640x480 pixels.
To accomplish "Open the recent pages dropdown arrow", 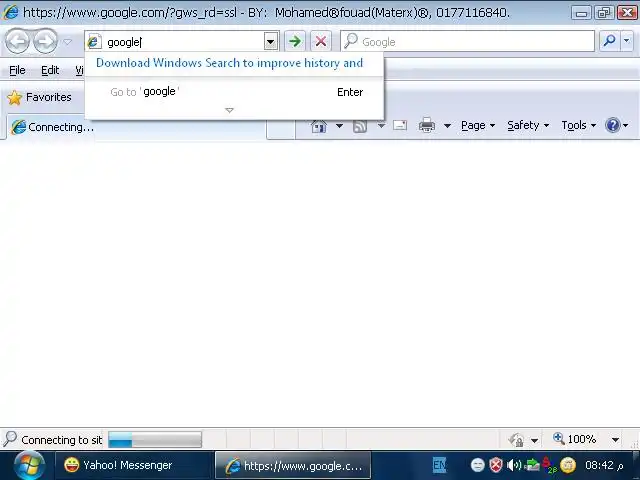I will tap(68, 42).
